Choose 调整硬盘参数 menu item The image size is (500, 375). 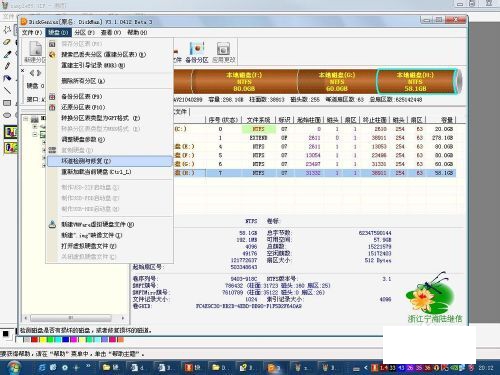coord(109,139)
